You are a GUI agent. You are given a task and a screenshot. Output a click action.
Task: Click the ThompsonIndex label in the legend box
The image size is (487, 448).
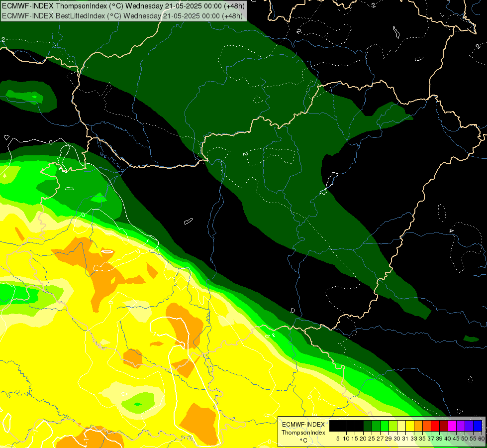point(303,433)
